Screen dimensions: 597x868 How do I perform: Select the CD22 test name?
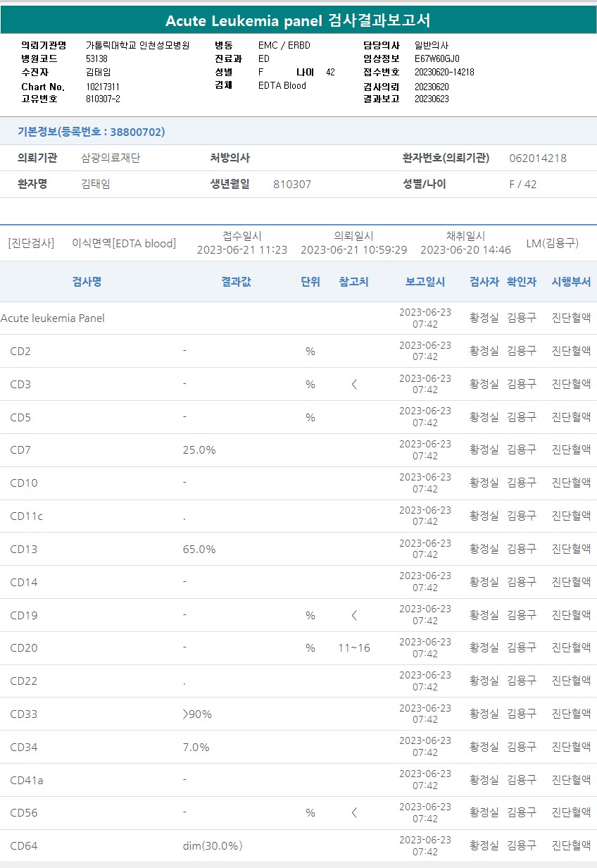click(x=24, y=681)
